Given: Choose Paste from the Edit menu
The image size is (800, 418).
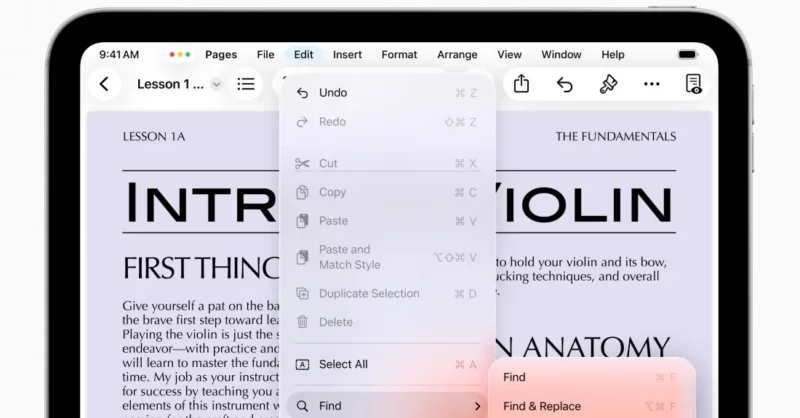Looking at the screenshot, I should (387, 221).
